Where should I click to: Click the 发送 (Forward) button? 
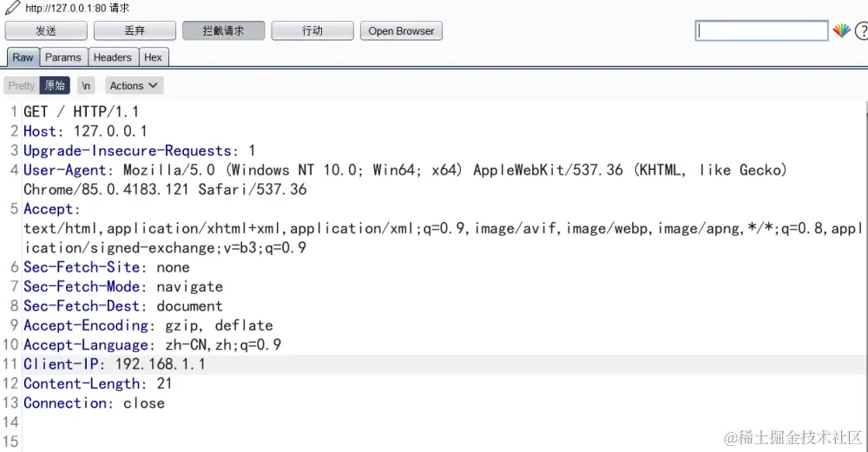(46, 31)
